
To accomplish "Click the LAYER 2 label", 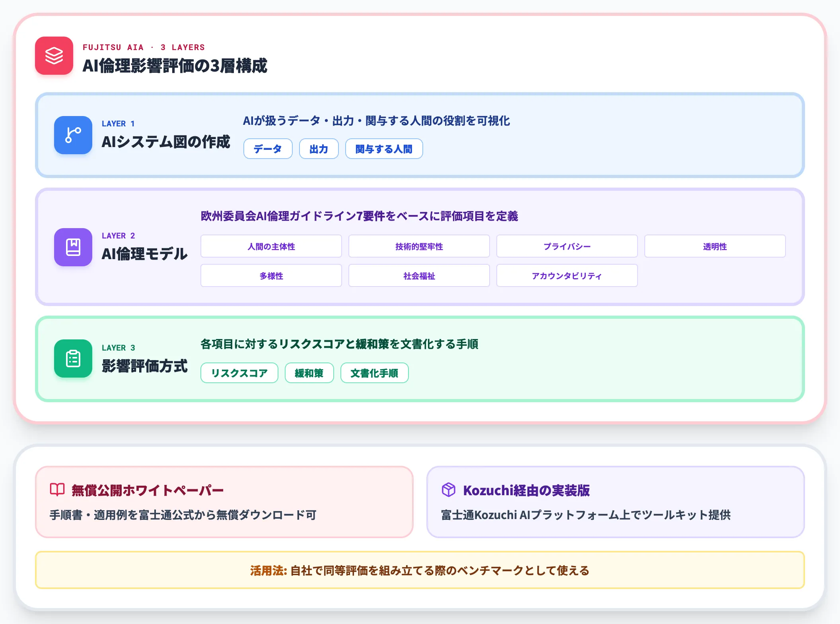I will click(x=119, y=236).
